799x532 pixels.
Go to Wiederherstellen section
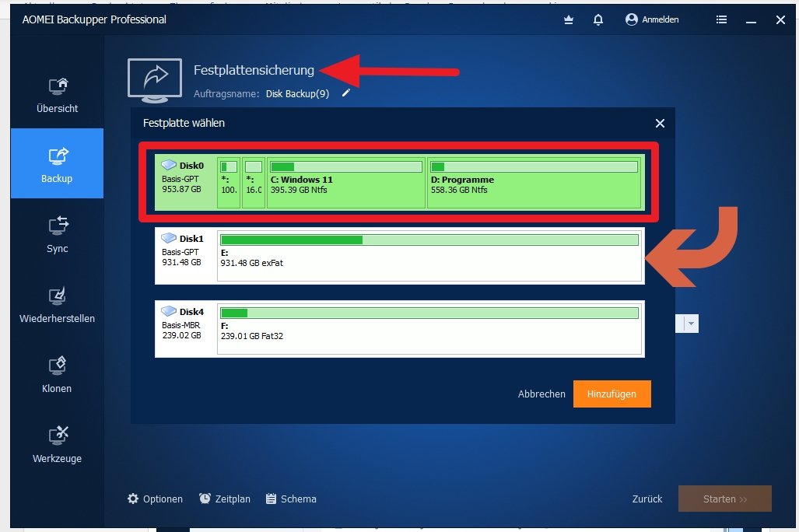point(57,303)
